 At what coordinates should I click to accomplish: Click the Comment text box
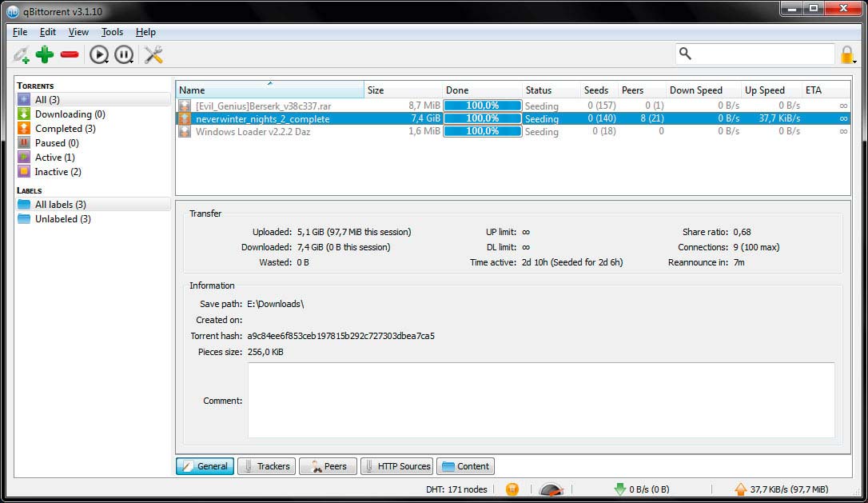click(x=541, y=400)
